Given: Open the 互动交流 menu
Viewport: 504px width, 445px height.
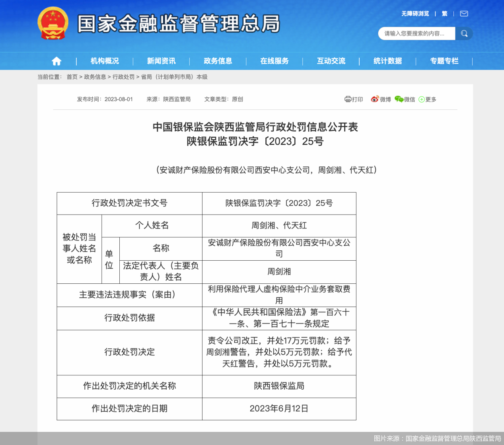Looking at the screenshot, I should tap(331, 61).
